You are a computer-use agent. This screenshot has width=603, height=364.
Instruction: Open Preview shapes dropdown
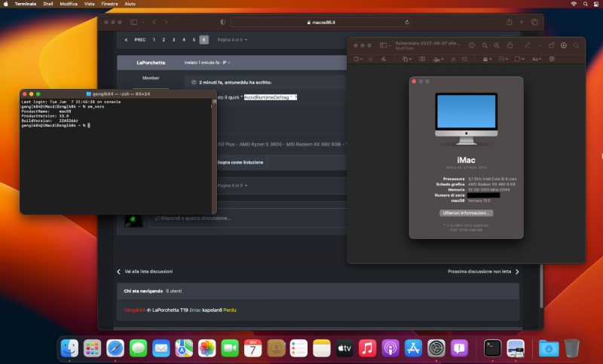407,60
